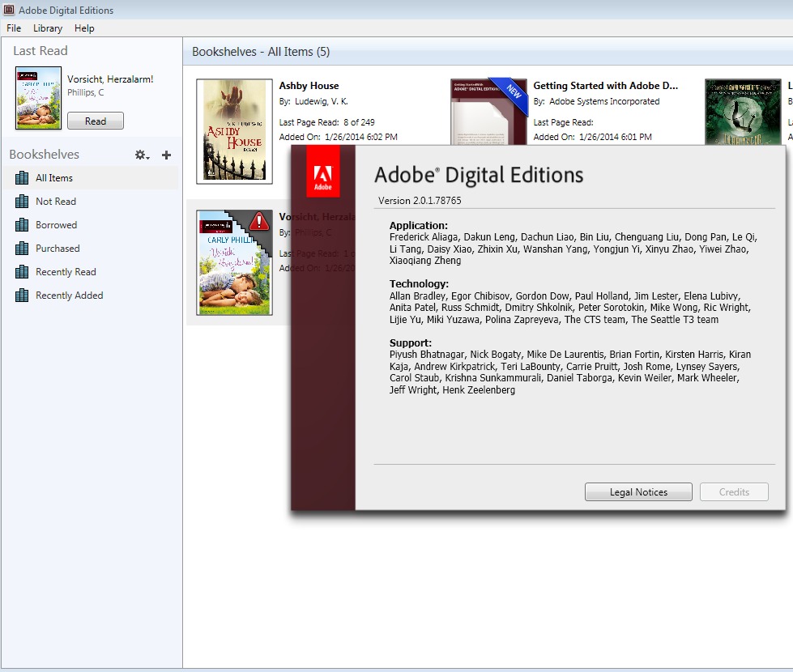Click the Recently Read bookshelf icon
This screenshot has height=672, width=793.
[22, 272]
